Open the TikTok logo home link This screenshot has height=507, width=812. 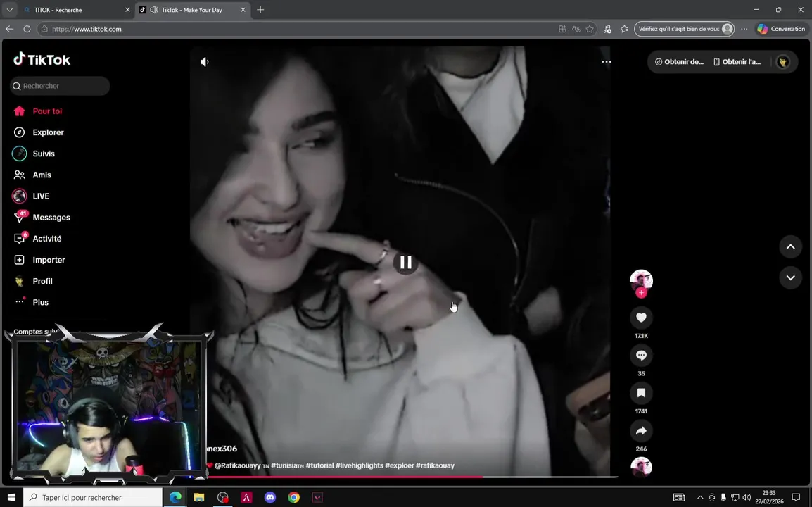pos(42,60)
